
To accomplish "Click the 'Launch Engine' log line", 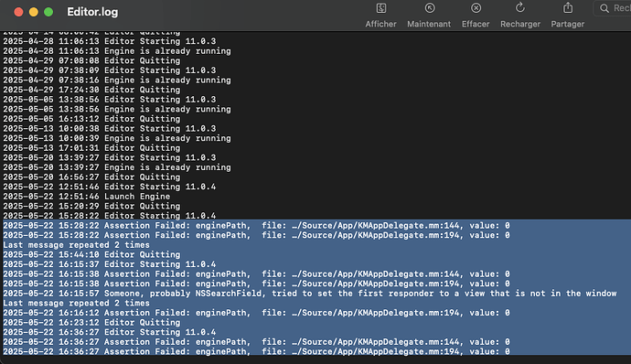I will [87, 197].
